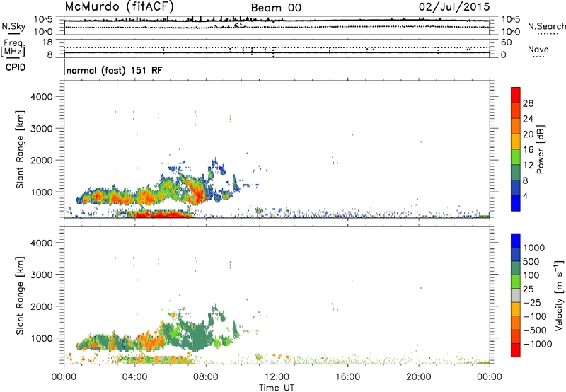Click the 2000 tick of the velocity panel
Screen dimensions: 566x392
click(41, 306)
